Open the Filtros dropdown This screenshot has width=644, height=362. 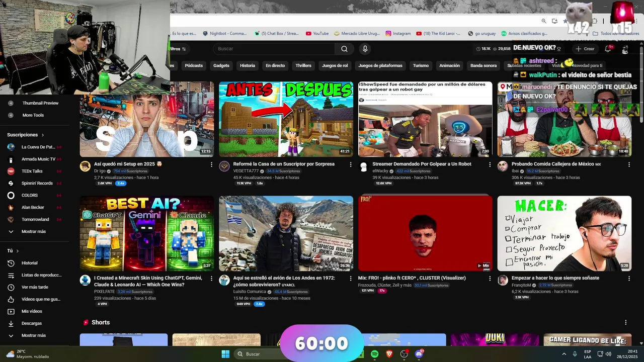point(178,49)
